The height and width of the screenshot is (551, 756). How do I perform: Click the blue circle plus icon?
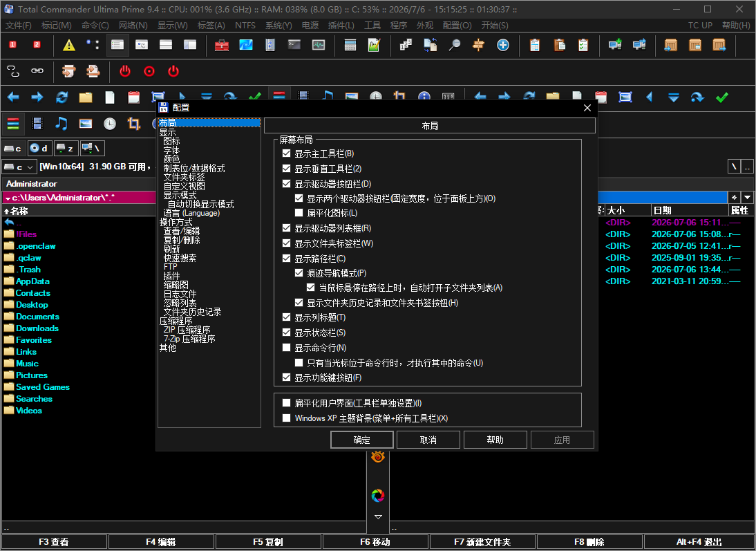pos(503,45)
